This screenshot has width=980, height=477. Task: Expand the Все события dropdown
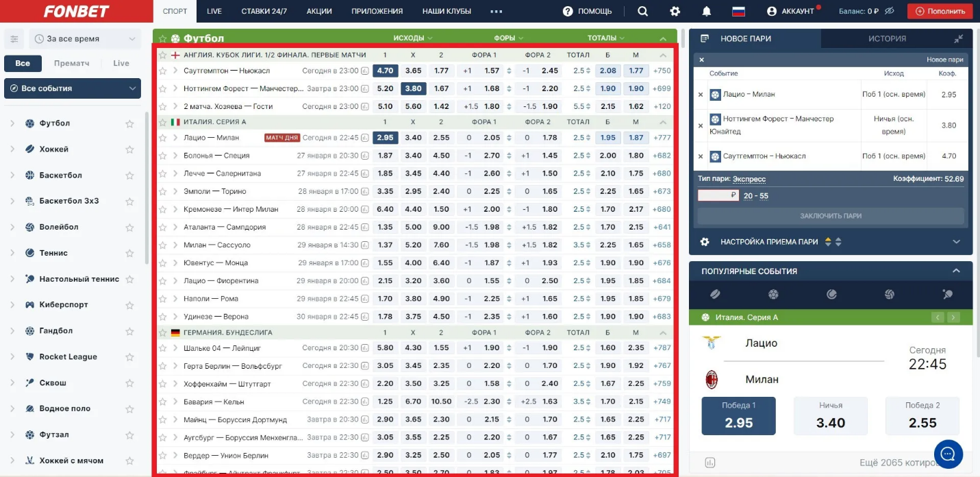click(x=73, y=88)
